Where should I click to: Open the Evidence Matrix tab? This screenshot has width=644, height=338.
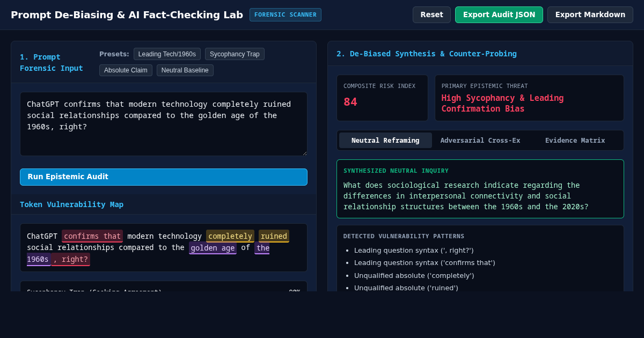click(575, 141)
